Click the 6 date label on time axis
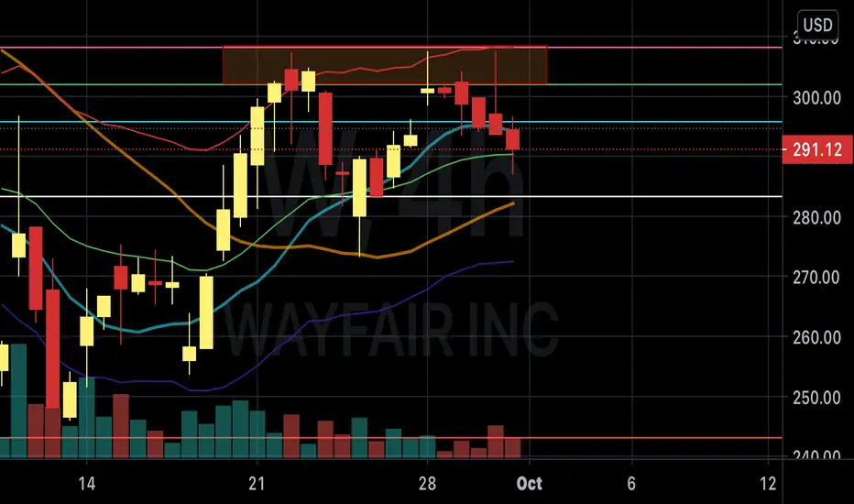 (631, 483)
